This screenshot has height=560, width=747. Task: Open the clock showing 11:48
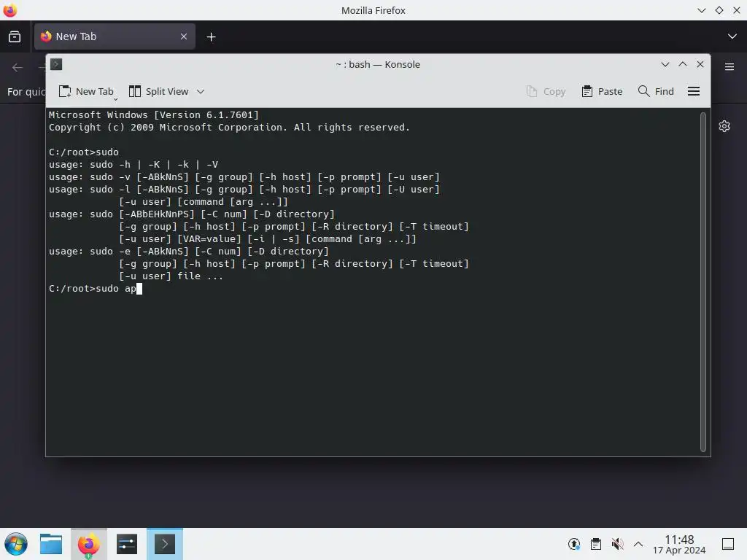[679, 544]
